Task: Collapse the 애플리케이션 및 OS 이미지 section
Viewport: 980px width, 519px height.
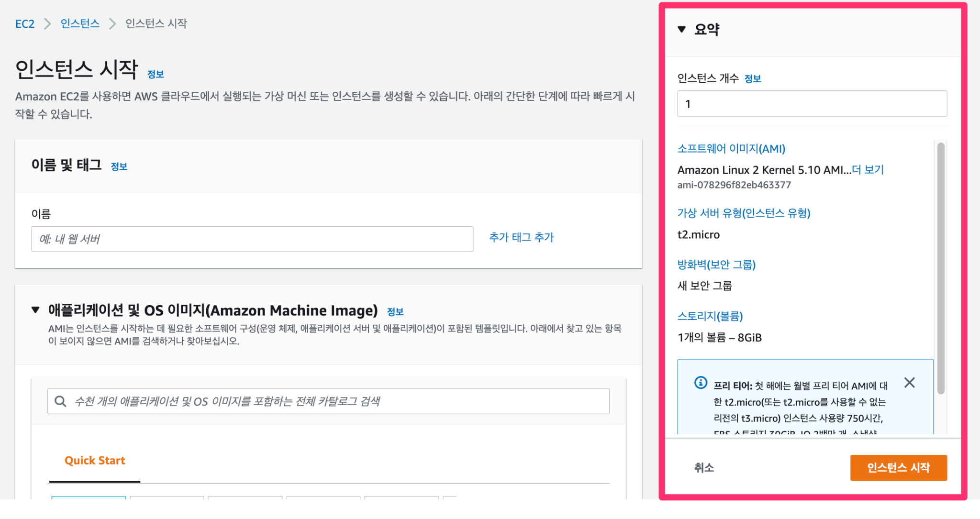Action: coord(34,309)
